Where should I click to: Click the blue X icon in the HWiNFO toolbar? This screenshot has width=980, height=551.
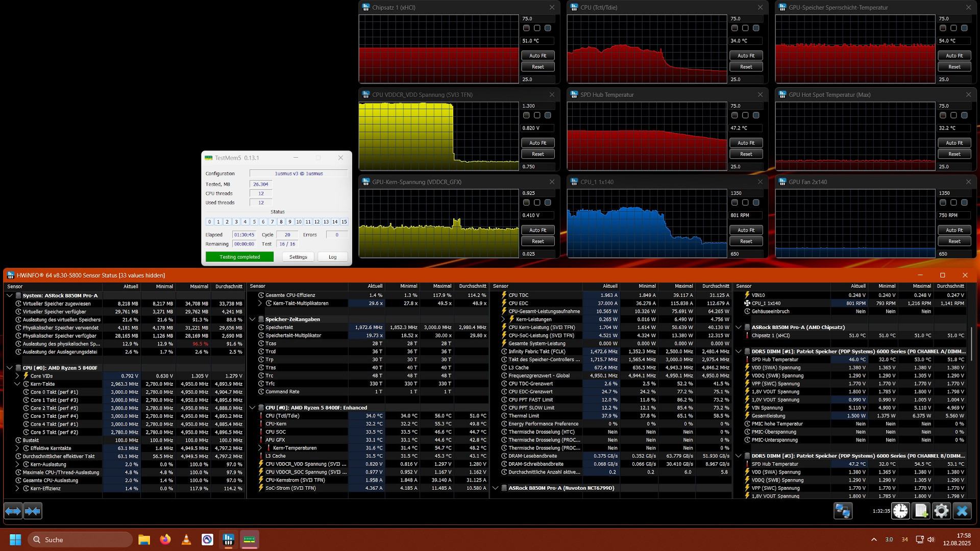coord(962,511)
